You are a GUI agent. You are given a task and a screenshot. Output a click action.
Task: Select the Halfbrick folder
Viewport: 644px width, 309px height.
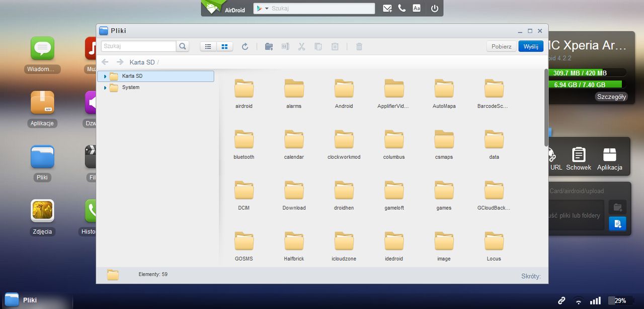tap(294, 246)
